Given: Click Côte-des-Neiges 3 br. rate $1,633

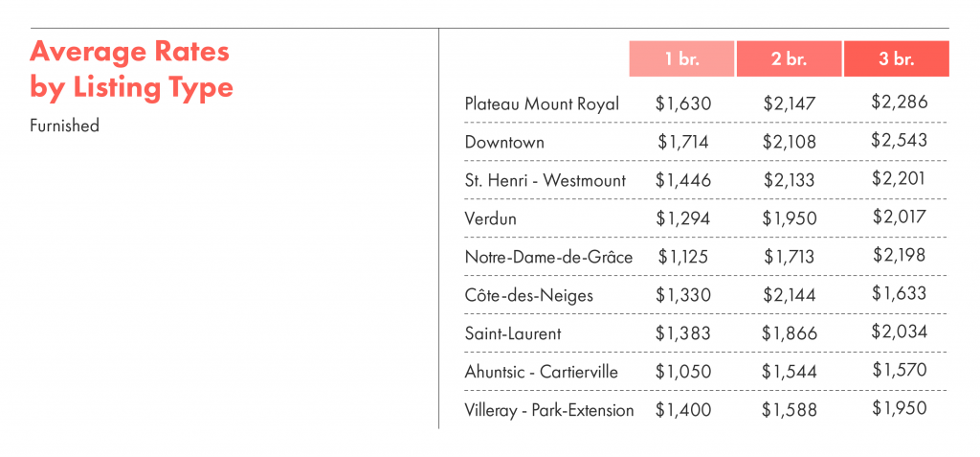Looking at the screenshot, I should (x=900, y=293).
